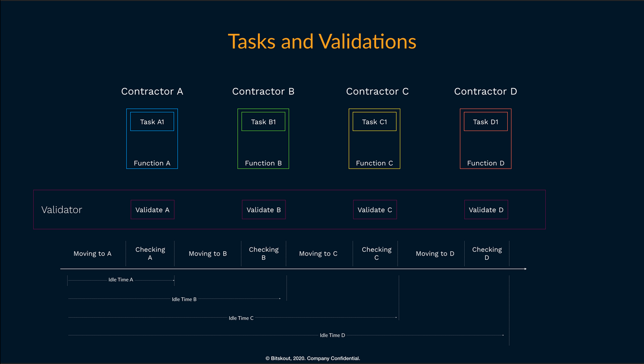
Task: Select the Validate B box
Action: 264,209
